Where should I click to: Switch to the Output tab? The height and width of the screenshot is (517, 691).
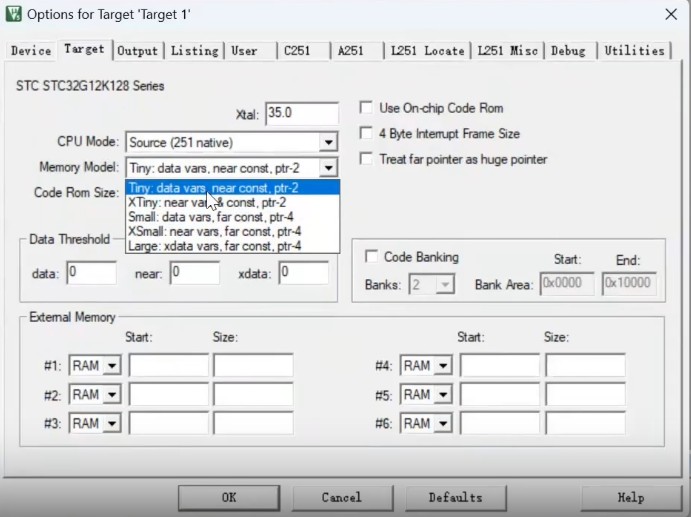click(x=137, y=50)
